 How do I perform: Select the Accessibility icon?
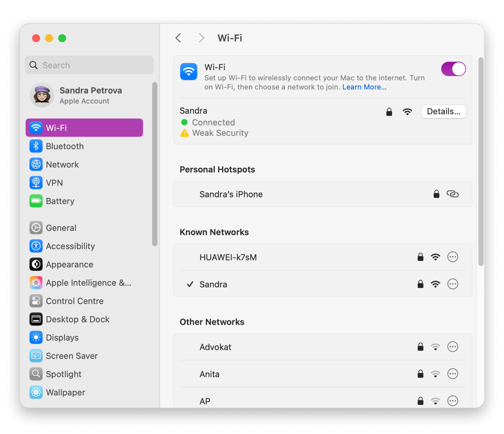pyautogui.click(x=36, y=246)
